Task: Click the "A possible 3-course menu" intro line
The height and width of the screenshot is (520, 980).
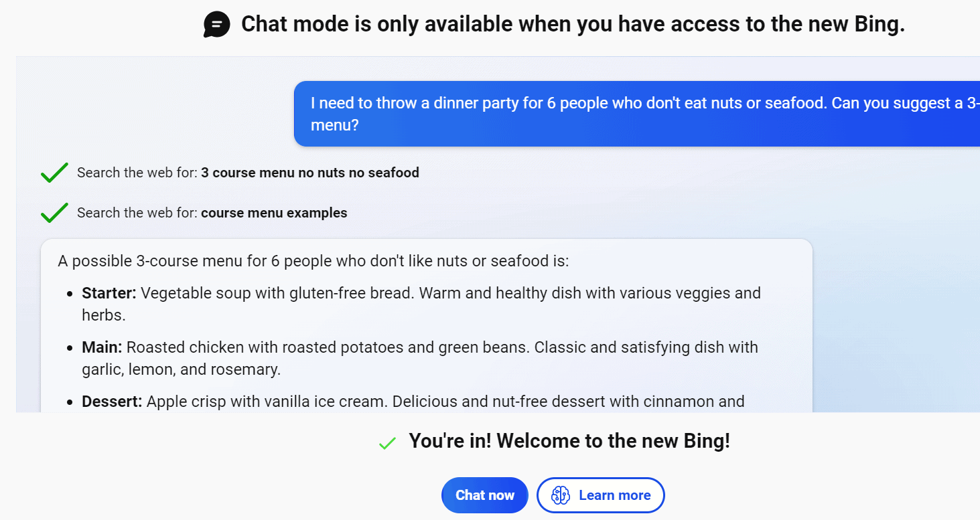Action: coord(313,260)
